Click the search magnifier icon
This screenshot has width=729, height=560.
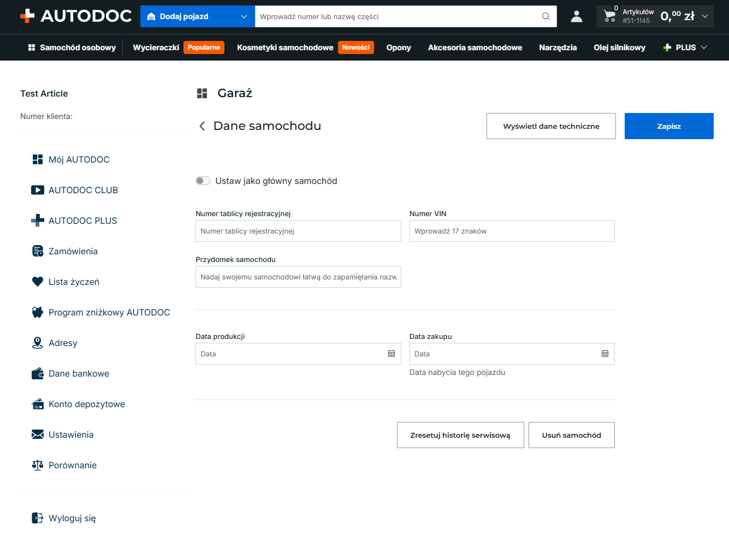click(546, 16)
